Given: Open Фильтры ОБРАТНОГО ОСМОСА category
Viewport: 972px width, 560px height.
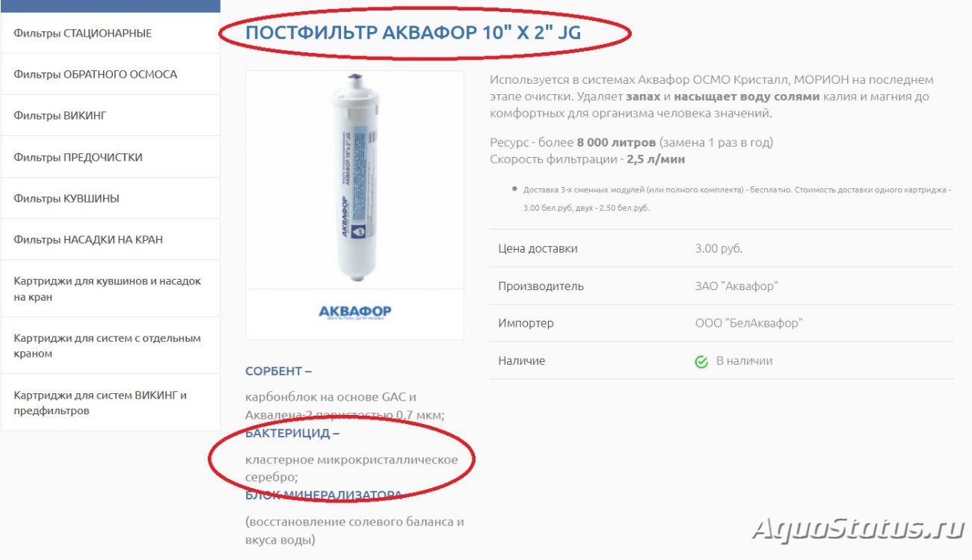Looking at the screenshot, I should [x=111, y=74].
